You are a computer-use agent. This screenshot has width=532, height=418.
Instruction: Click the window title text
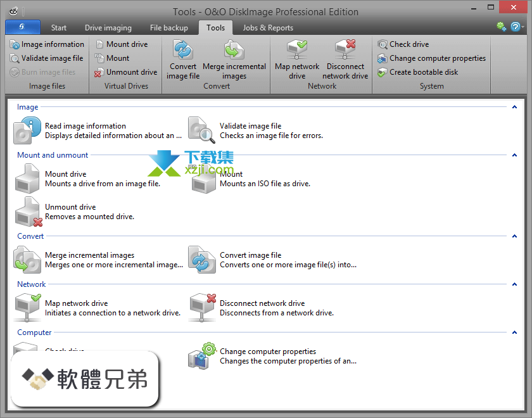click(x=265, y=12)
